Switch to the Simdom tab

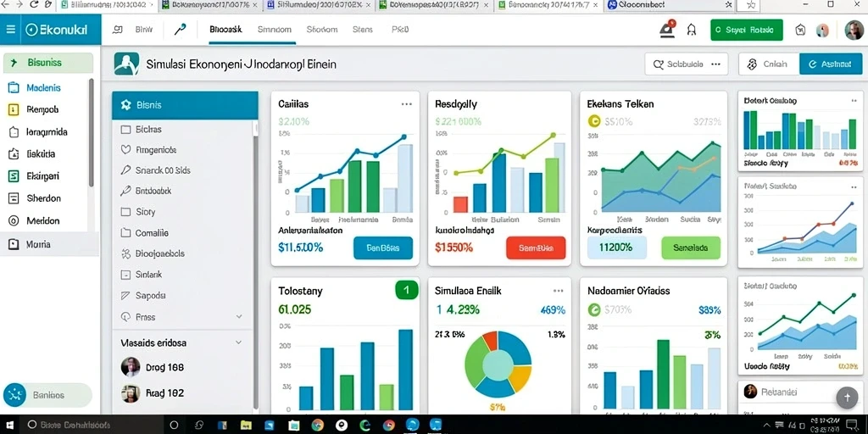[274, 30]
